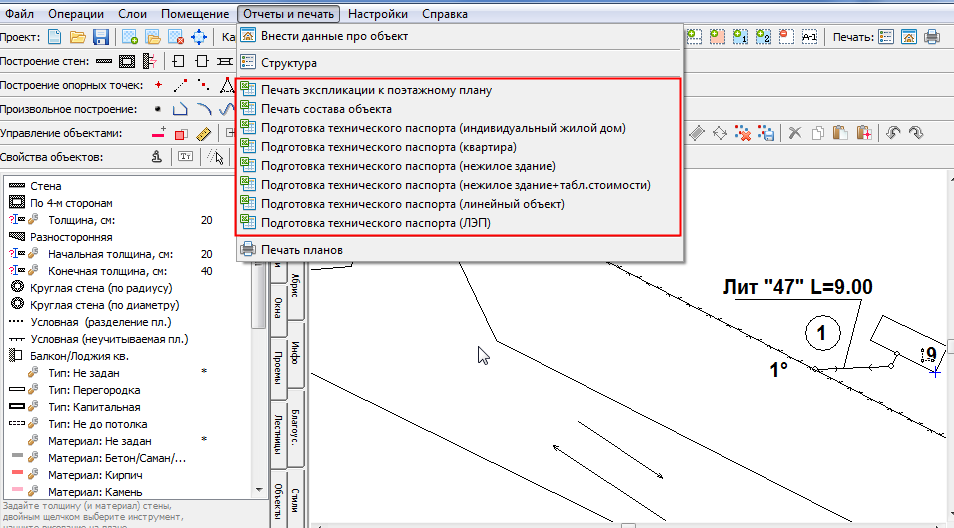Add a new layer with green plus icon

pyautogui.click(x=130, y=37)
